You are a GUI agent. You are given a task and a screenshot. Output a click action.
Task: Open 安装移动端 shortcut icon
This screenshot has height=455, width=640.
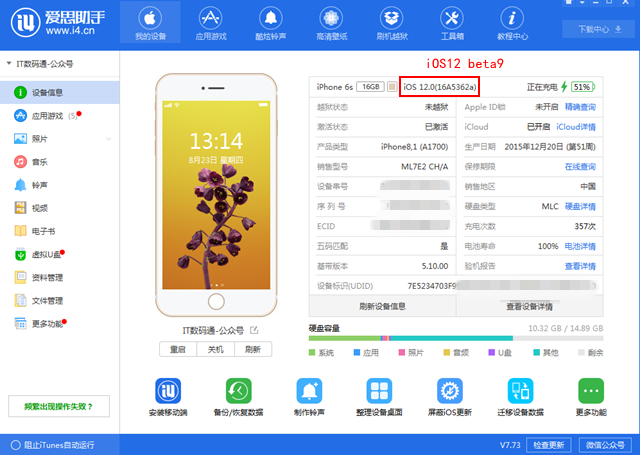pos(168,391)
